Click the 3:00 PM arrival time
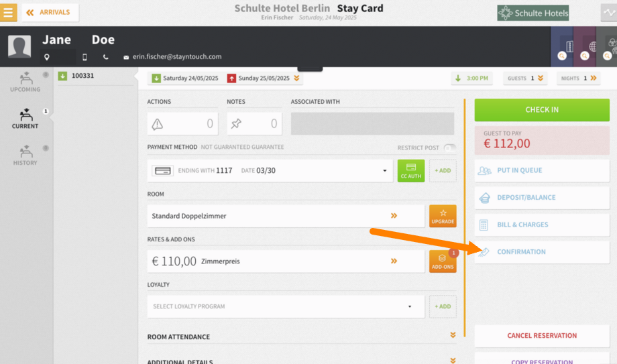 (x=471, y=78)
